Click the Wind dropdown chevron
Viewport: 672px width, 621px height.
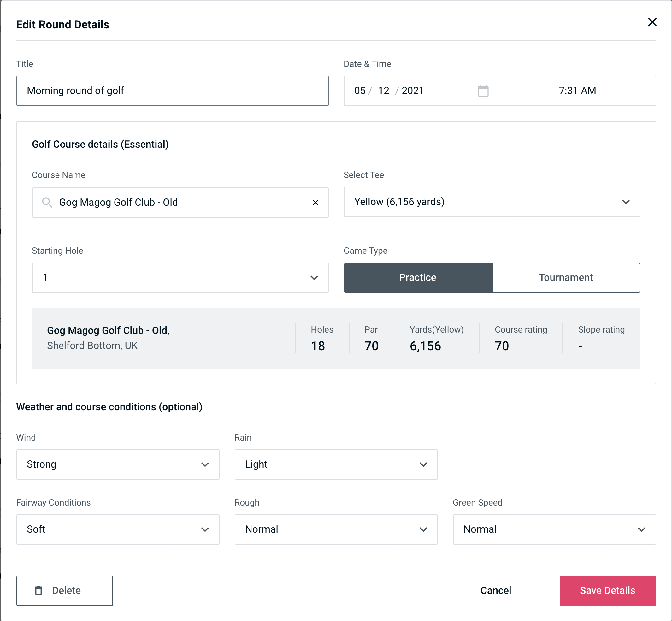(206, 464)
